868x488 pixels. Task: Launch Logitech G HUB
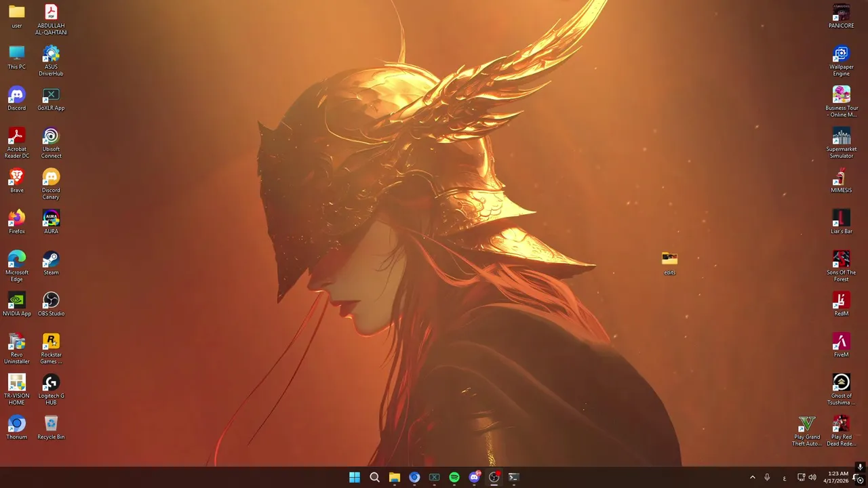click(x=51, y=390)
